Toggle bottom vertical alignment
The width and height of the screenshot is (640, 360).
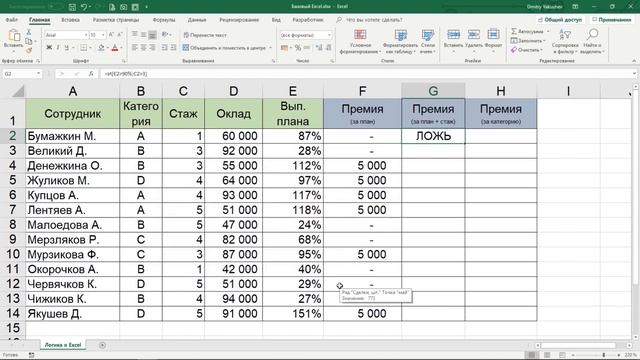tap(152, 35)
